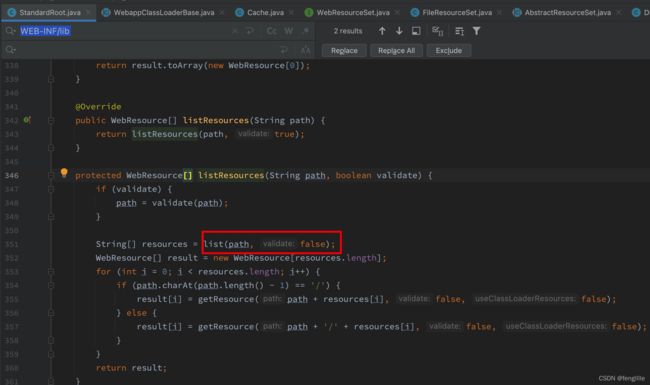The height and width of the screenshot is (385, 650).
Task: Switch to FileResourceSet.java tab
Action: tap(457, 12)
